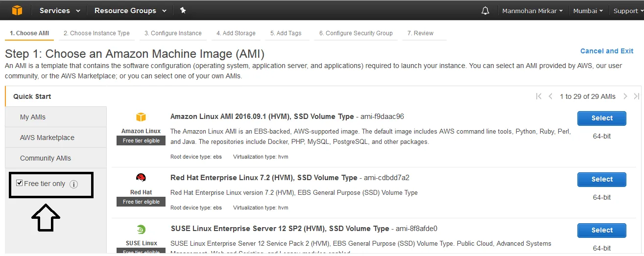Click the AWS orange cube logo
644x256 pixels.
point(17,10)
